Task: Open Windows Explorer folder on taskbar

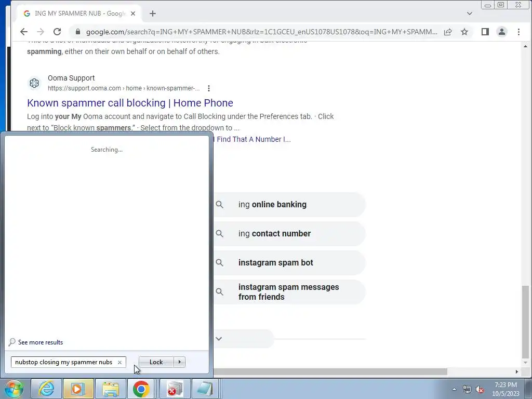Action: point(110,389)
